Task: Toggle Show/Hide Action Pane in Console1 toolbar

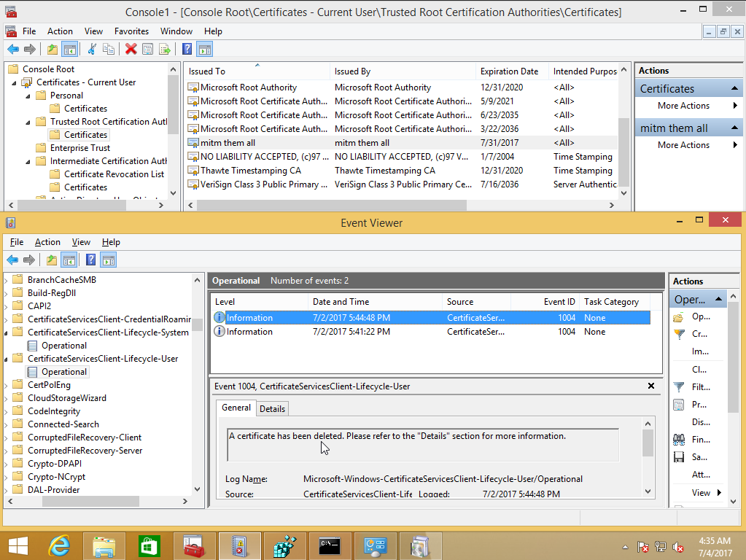Action: (x=205, y=49)
